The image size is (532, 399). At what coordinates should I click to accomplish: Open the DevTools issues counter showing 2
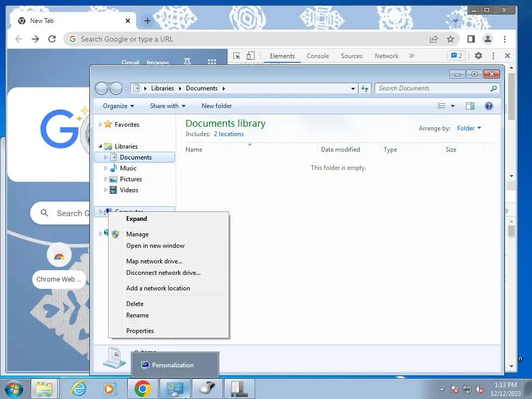[456, 56]
